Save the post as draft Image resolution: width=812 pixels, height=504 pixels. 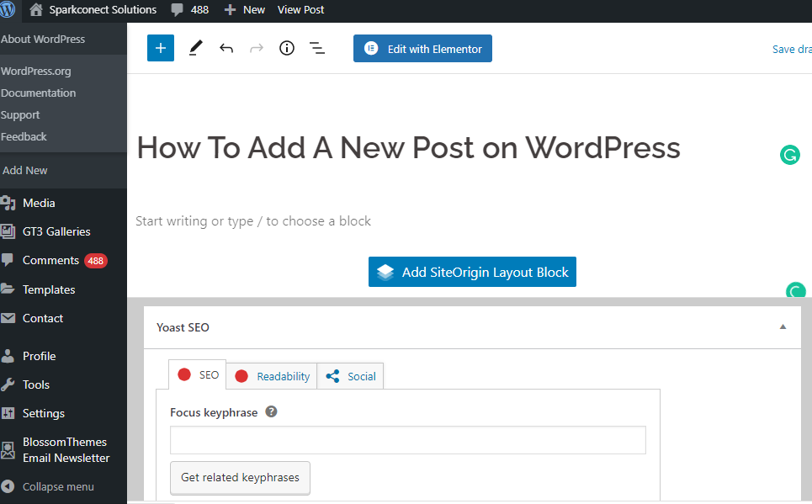[792, 49]
